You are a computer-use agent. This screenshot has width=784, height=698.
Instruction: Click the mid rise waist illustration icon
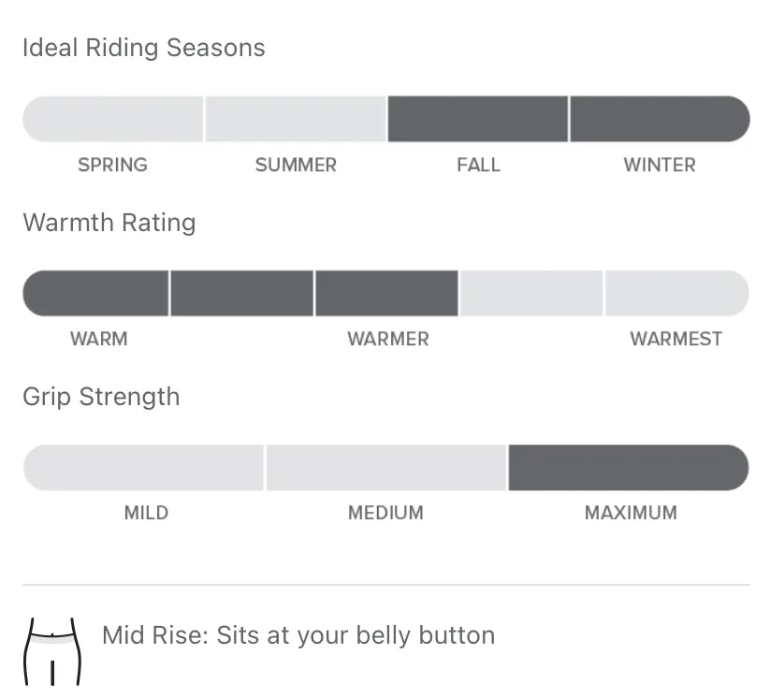click(x=52, y=651)
